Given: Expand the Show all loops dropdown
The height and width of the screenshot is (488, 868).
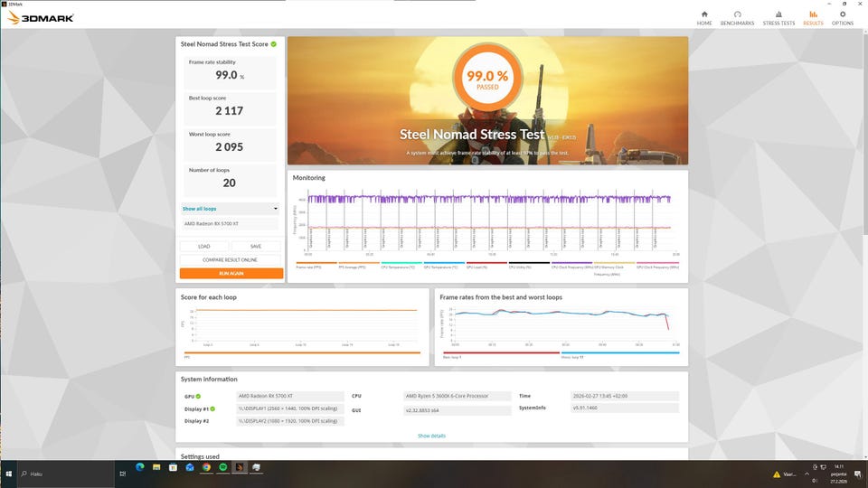Looking at the screenshot, I should [230, 209].
